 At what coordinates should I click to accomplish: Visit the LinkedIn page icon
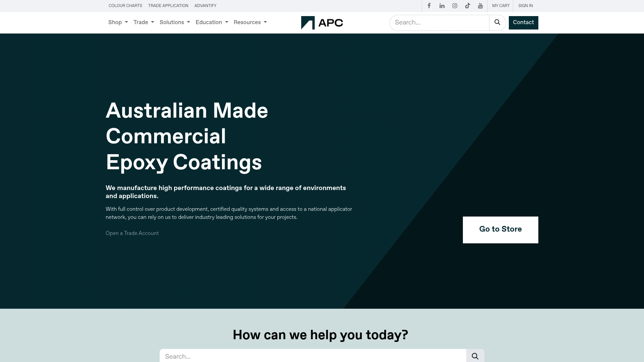coord(442,6)
